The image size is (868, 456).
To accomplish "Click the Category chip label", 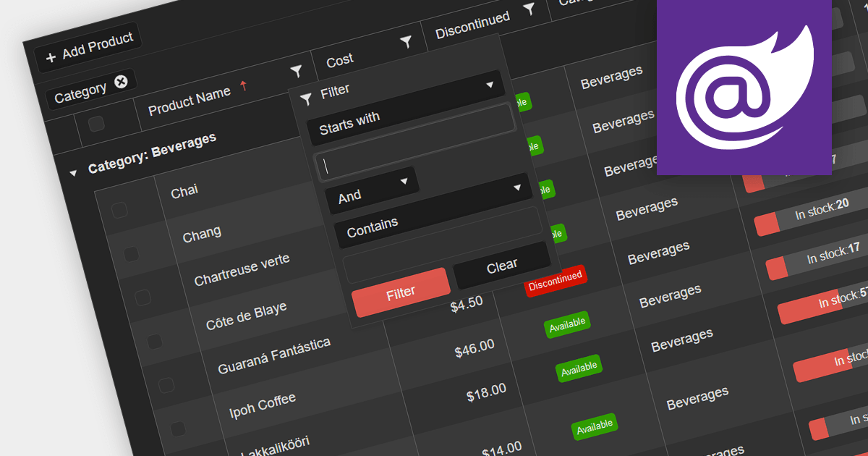I will pos(80,92).
